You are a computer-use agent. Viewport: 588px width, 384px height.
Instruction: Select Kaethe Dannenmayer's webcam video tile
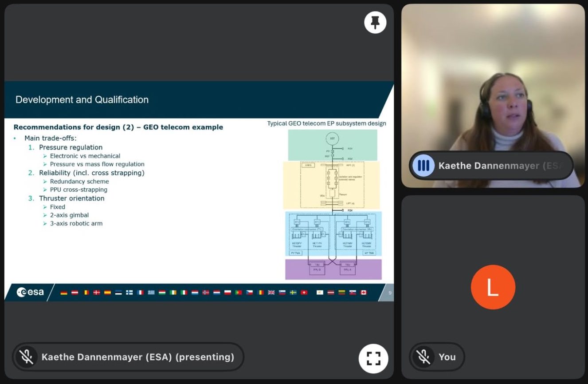[493, 96]
